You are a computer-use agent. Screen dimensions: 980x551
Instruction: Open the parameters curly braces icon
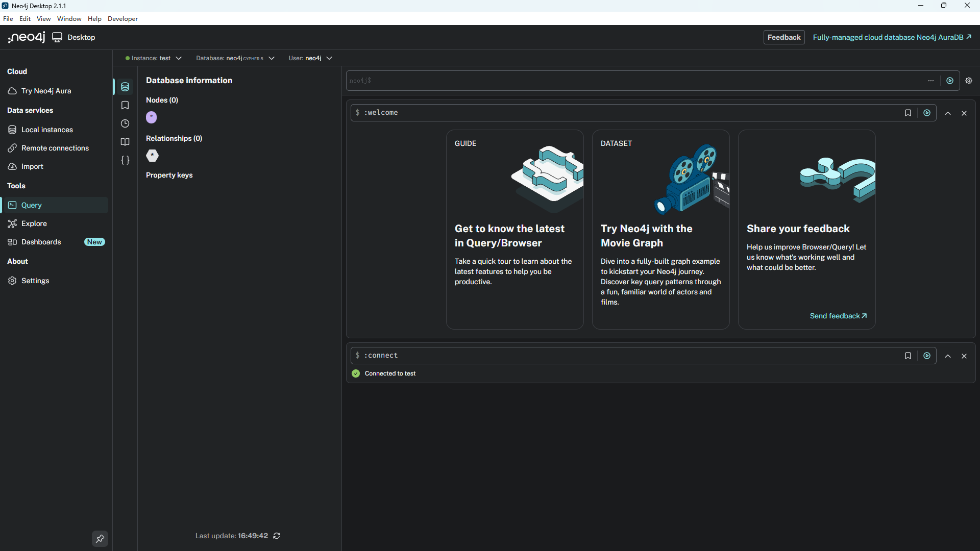tap(125, 160)
